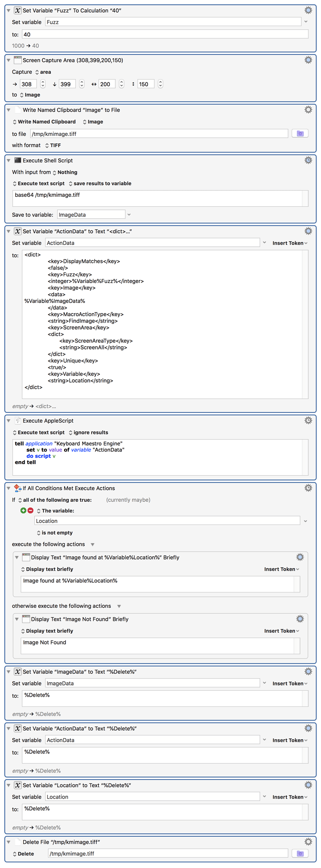This screenshot has width=321, height=868.
Task: Open gear menu for Execute Shell Script action
Action: (x=308, y=160)
